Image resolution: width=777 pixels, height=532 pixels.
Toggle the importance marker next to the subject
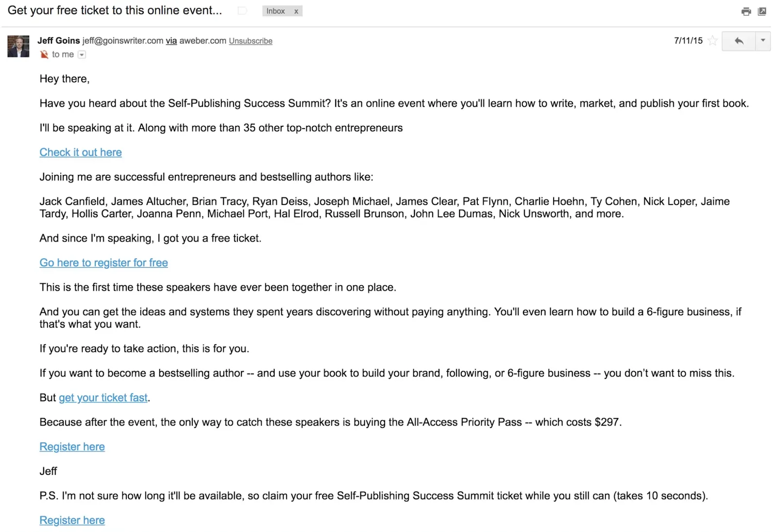[x=242, y=11]
